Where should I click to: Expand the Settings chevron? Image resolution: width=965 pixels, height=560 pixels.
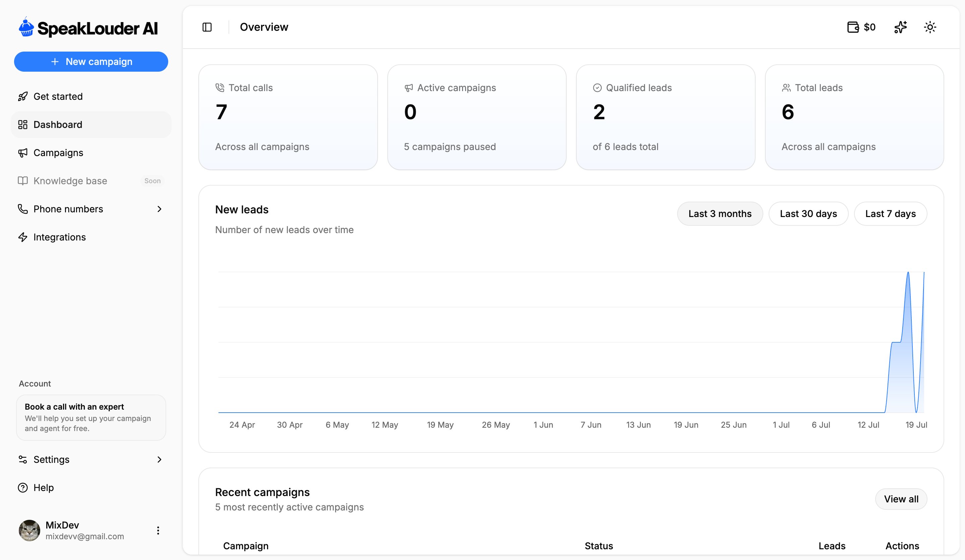tap(159, 459)
